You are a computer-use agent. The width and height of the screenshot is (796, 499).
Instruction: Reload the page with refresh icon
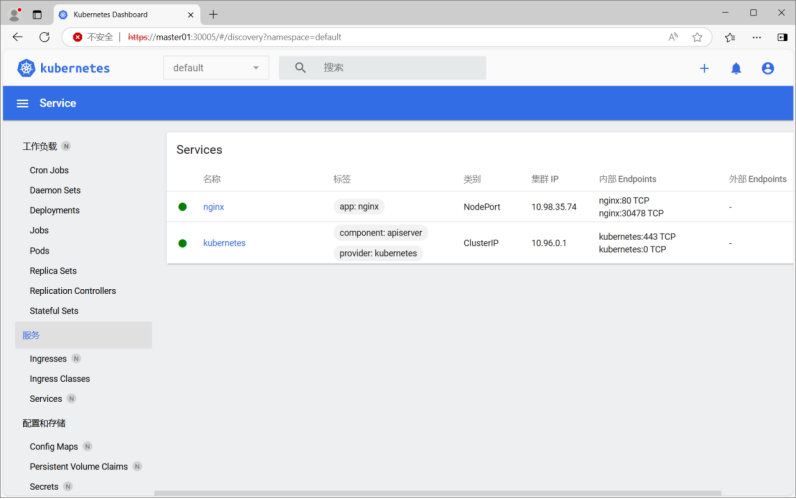tap(45, 37)
